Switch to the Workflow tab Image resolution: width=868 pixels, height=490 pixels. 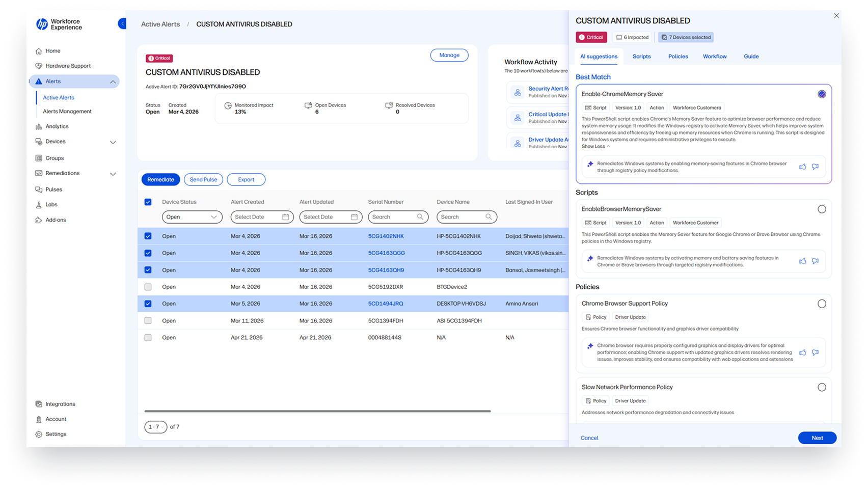[x=715, y=57]
